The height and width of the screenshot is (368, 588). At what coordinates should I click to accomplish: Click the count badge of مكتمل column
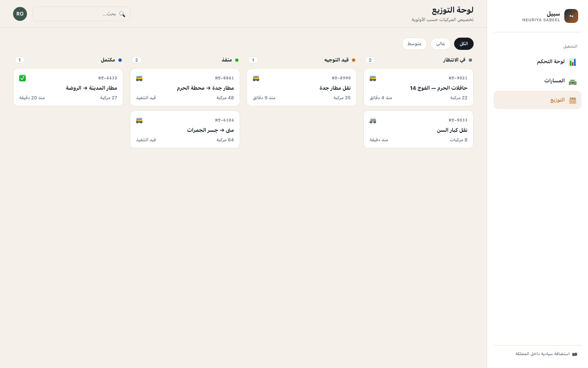(x=20, y=60)
